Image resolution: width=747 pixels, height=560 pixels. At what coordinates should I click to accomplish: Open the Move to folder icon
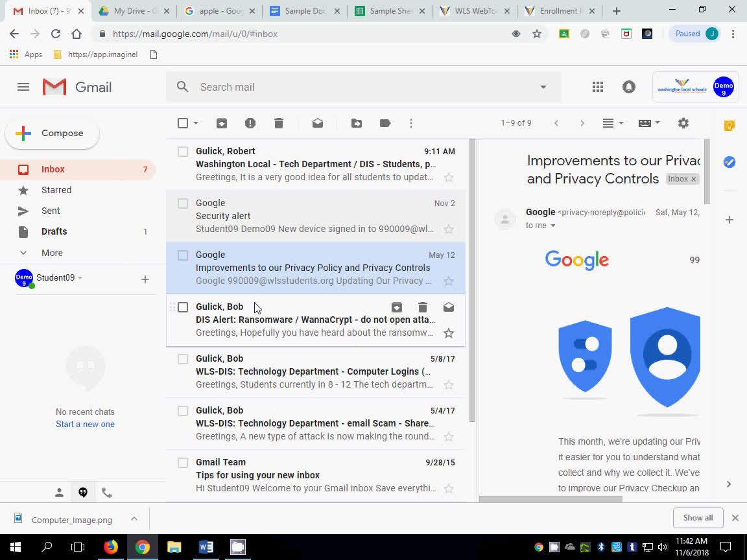(x=356, y=122)
